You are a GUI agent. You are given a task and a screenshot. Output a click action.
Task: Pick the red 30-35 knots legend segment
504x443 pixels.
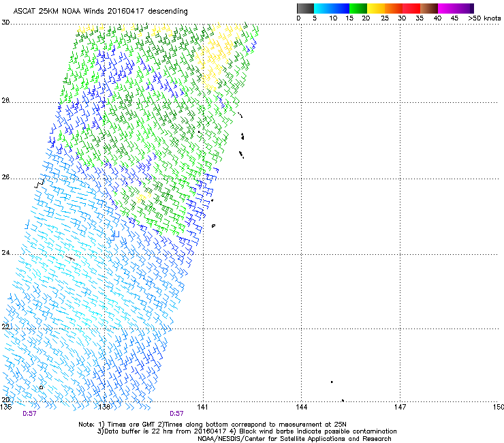click(x=411, y=8)
